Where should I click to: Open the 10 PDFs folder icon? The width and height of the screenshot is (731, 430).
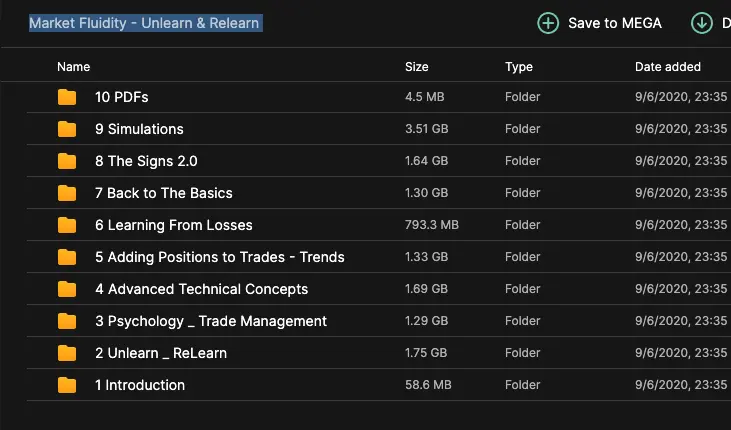(x=67, y=97)
